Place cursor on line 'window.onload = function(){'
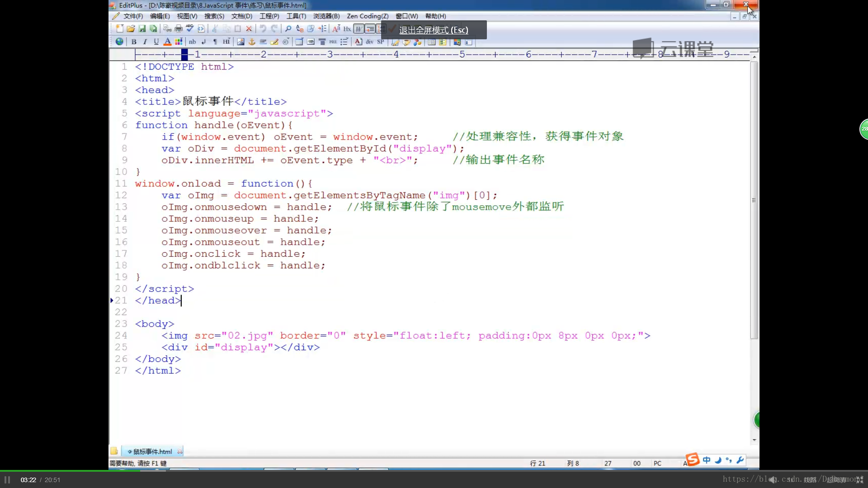 223,183
